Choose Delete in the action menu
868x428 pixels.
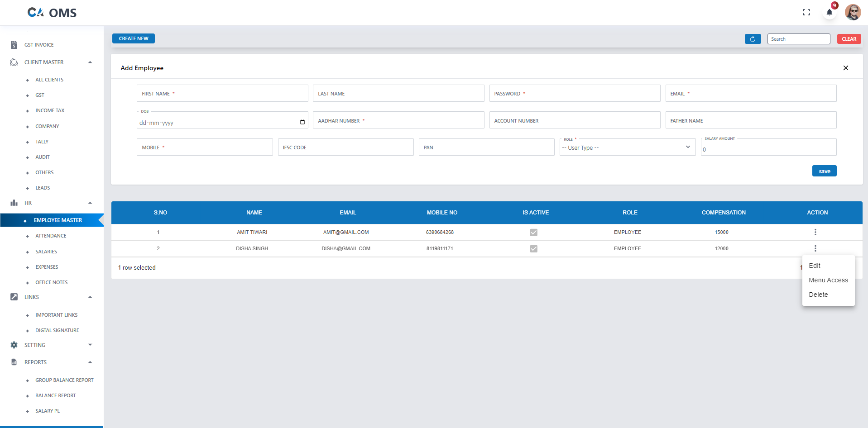(818, 295)
